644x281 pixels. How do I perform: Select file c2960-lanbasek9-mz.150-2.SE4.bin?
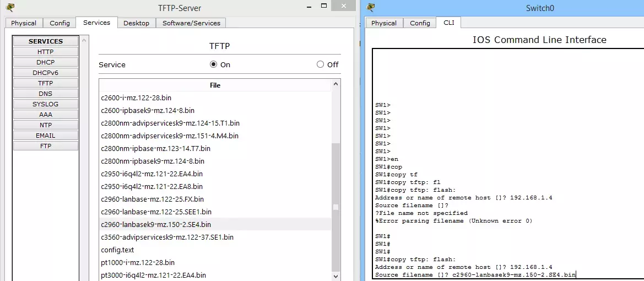215,225
